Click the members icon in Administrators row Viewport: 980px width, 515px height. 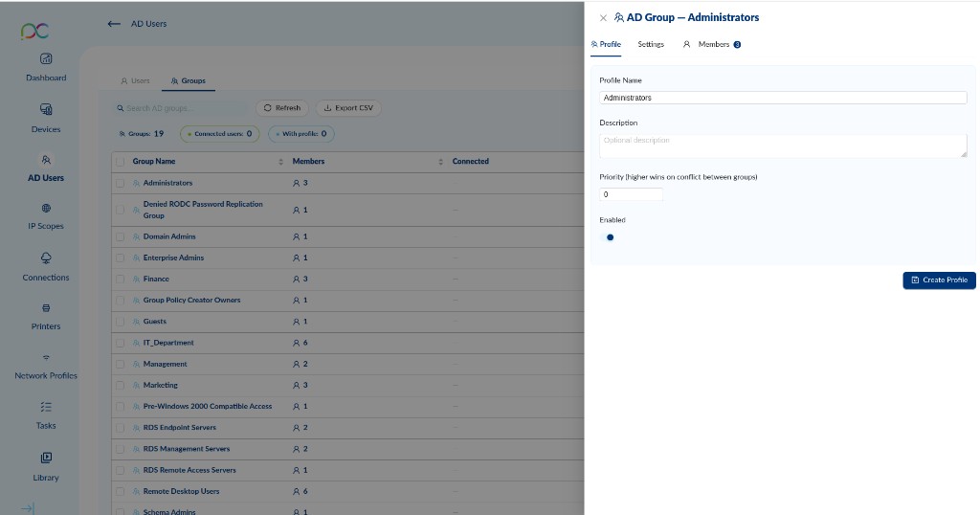[x=297, y=183]
